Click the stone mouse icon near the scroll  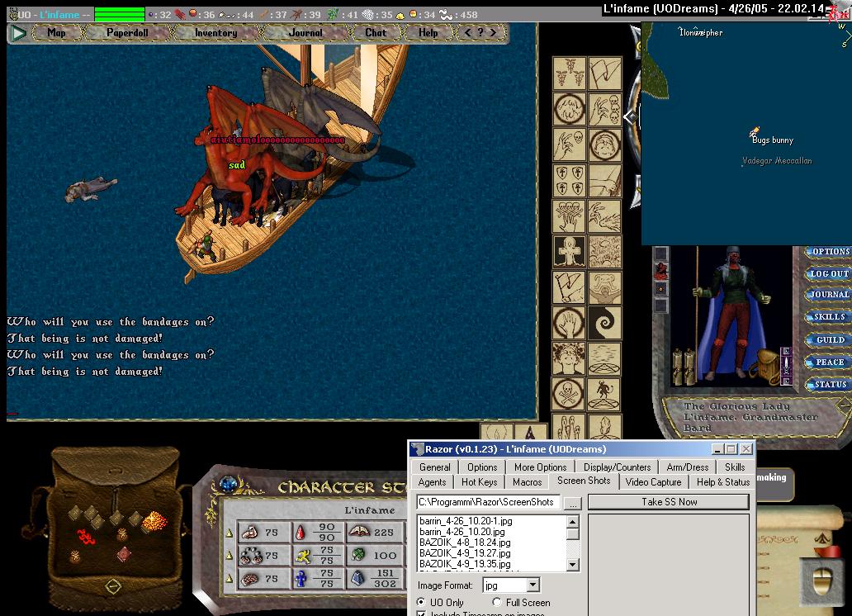[x=822, y=582]
